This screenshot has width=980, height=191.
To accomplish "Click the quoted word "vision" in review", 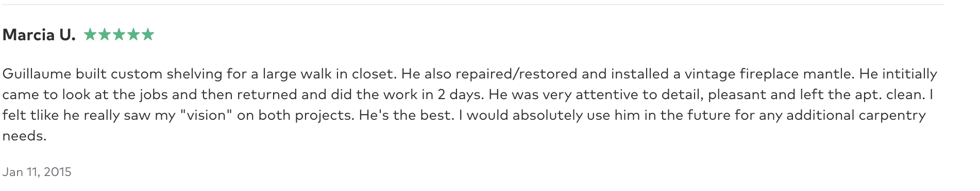I will click(206, 115).
